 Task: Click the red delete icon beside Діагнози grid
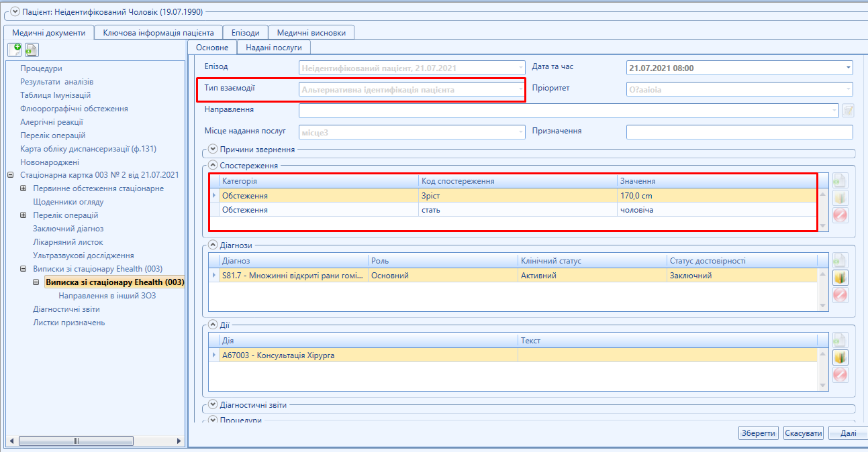pyautogui.click(x=840, y=295)
